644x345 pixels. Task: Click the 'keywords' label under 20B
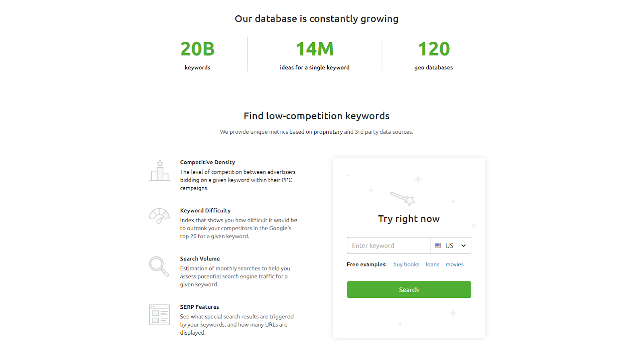pos(197,68)
